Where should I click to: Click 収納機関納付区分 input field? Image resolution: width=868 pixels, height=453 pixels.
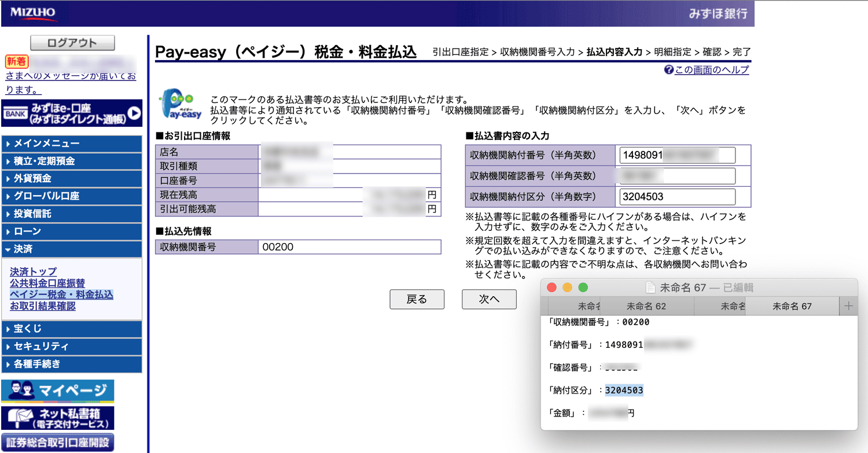coord(677,197)
